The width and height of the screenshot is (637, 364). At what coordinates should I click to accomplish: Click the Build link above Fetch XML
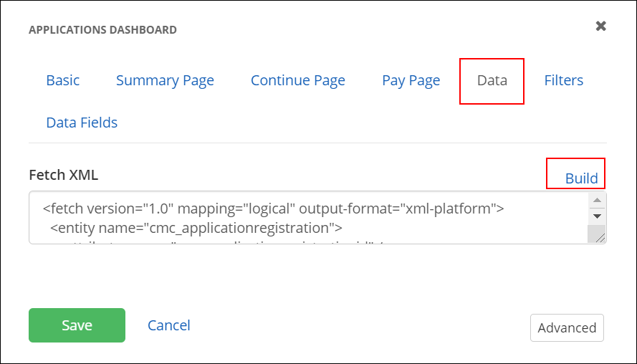point(581,178)
